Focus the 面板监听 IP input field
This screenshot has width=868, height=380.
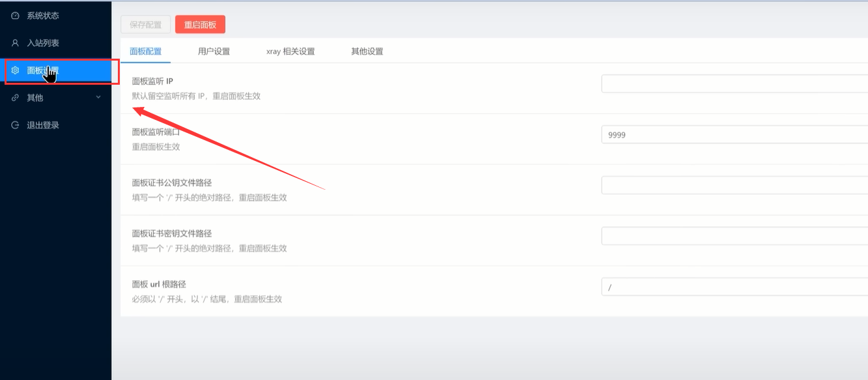tap(734, 83)
